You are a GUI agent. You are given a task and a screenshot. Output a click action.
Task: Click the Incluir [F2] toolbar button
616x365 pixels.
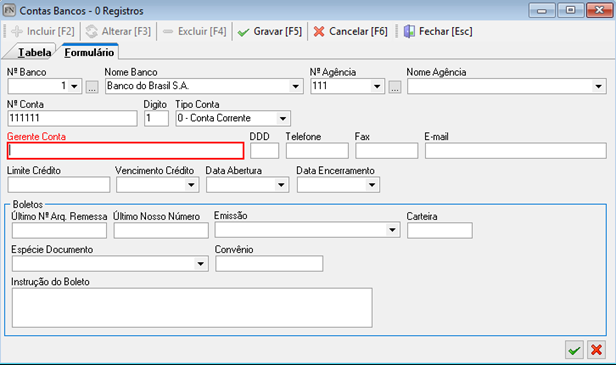pos(43,31)
